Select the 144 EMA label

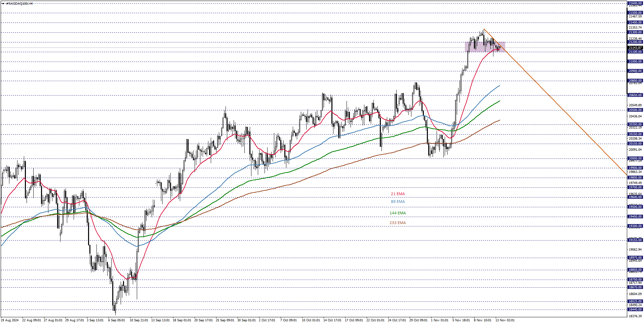point(398,213)
